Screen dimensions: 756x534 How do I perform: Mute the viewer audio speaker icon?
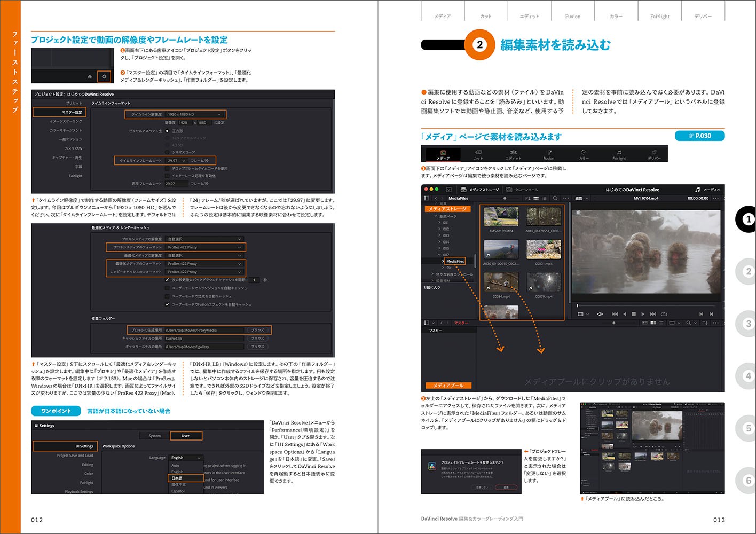coord(600,314)
